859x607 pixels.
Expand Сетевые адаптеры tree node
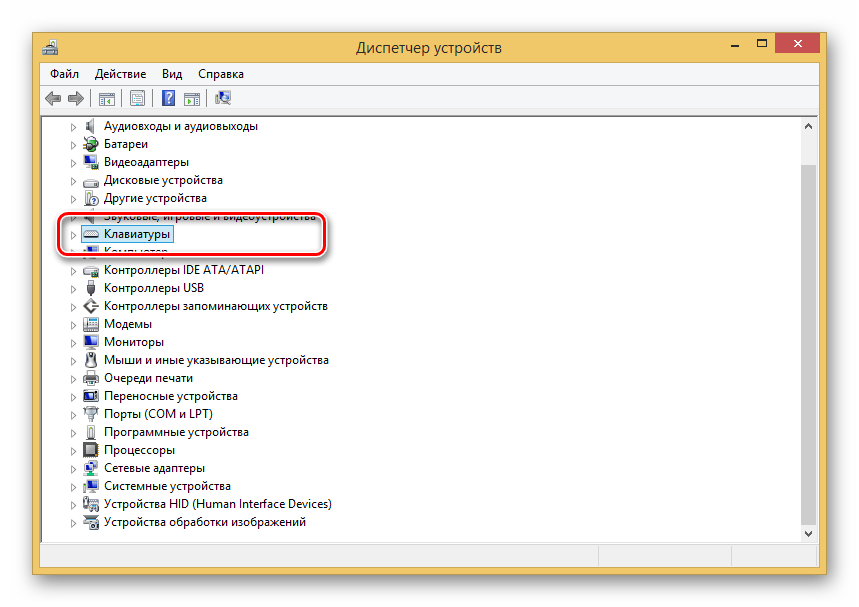[x=73, y=468]
